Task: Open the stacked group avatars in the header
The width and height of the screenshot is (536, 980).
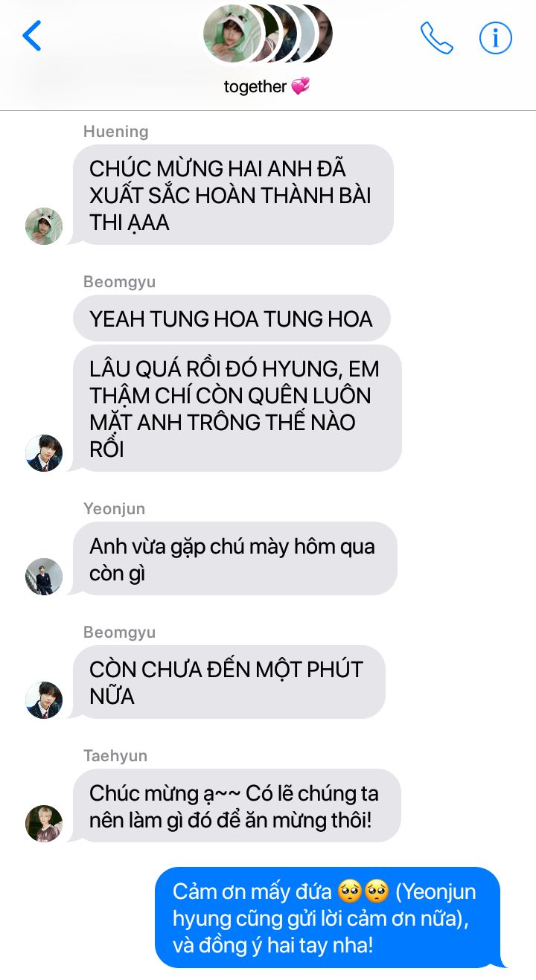Action: click(x=267, y=33)
